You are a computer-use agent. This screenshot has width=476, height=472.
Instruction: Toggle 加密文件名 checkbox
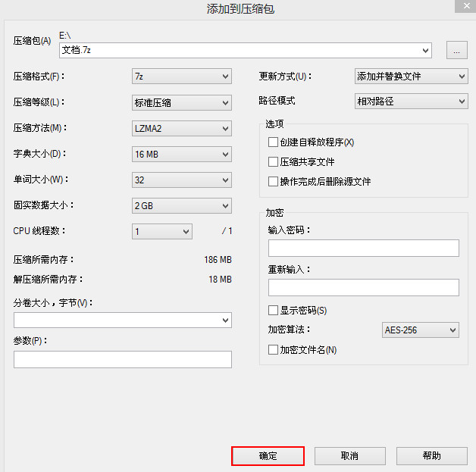point(273,350)
